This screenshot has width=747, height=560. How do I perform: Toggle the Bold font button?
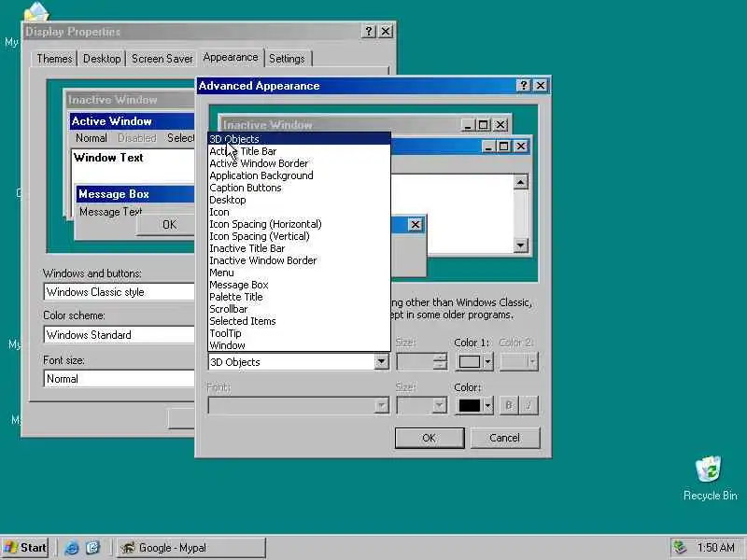(x=509, y=406)
